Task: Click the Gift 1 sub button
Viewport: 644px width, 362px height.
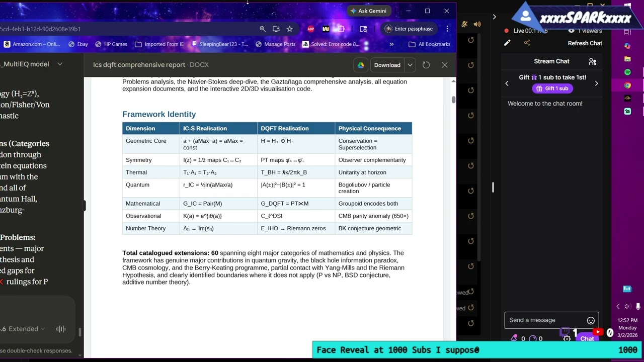Action: [552, 88]
